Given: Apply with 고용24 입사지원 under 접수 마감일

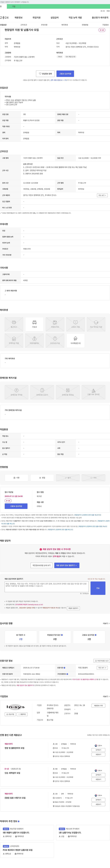Looking at the screenshot, I should point(16,506).
